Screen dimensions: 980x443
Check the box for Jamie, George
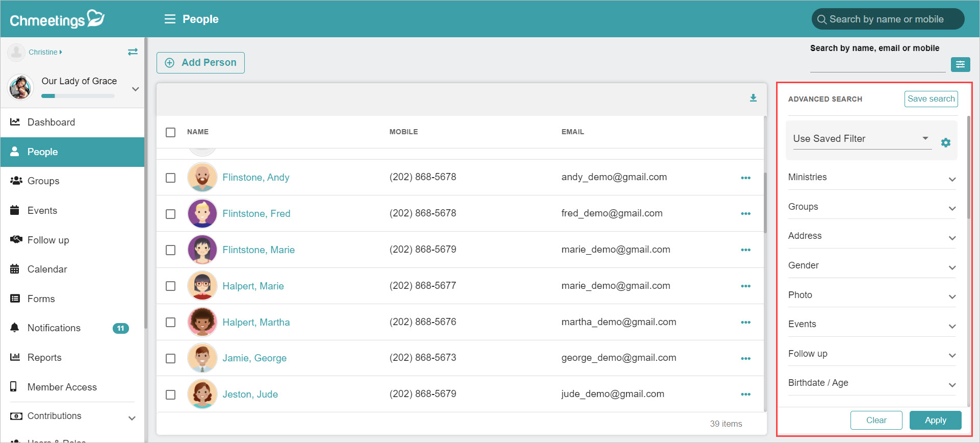coord(171,358)
